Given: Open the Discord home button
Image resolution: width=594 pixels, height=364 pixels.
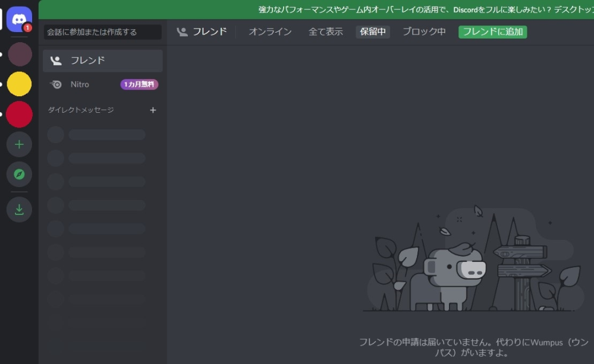Looking at the screenshot, I should point(19,19).
